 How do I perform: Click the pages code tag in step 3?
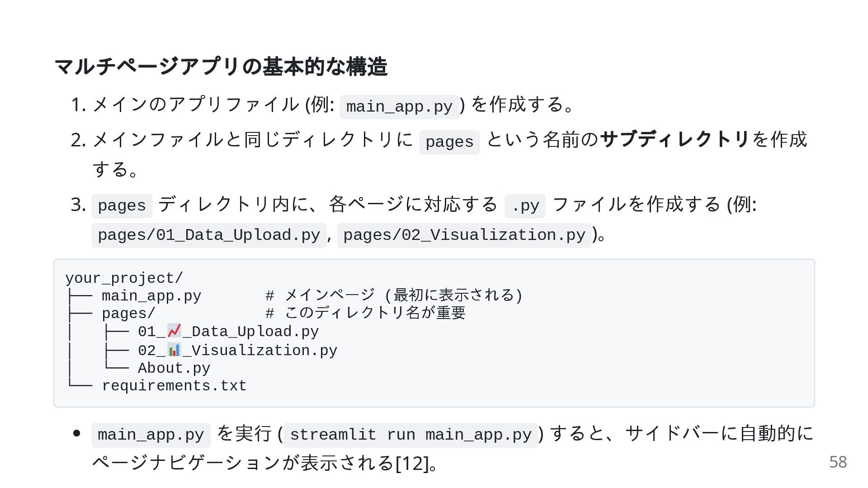pyautogui.click(x=122, y=206)
